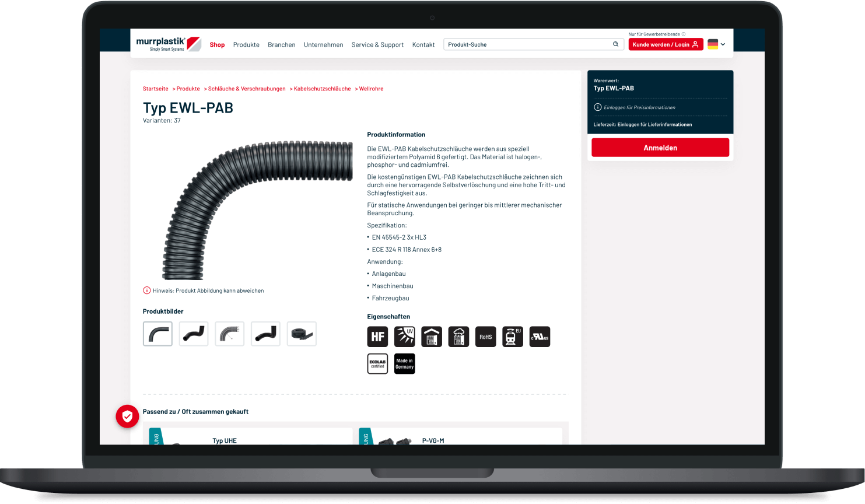Click the UL certification property icon
This screenshot has width=865, height=504.
point(540,337)
